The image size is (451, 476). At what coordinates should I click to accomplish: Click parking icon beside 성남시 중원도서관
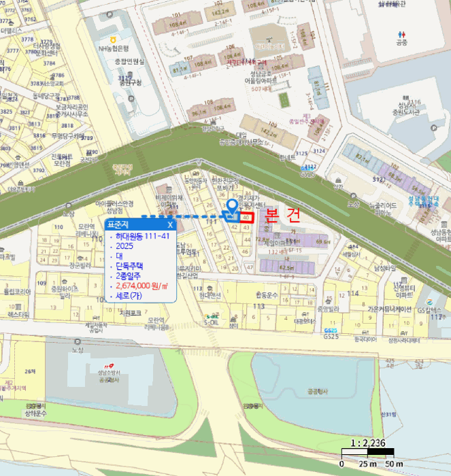(x=434, y=128)
